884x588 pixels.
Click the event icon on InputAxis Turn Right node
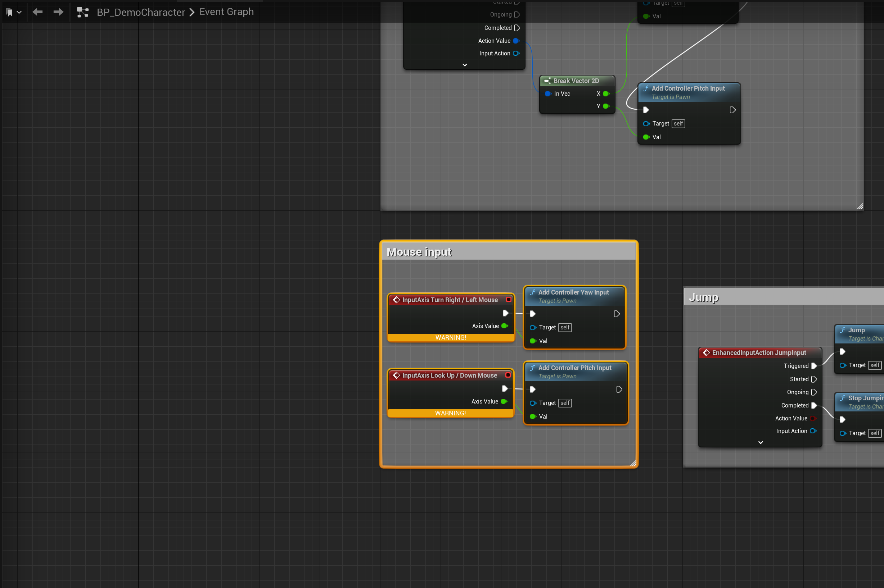396,300
